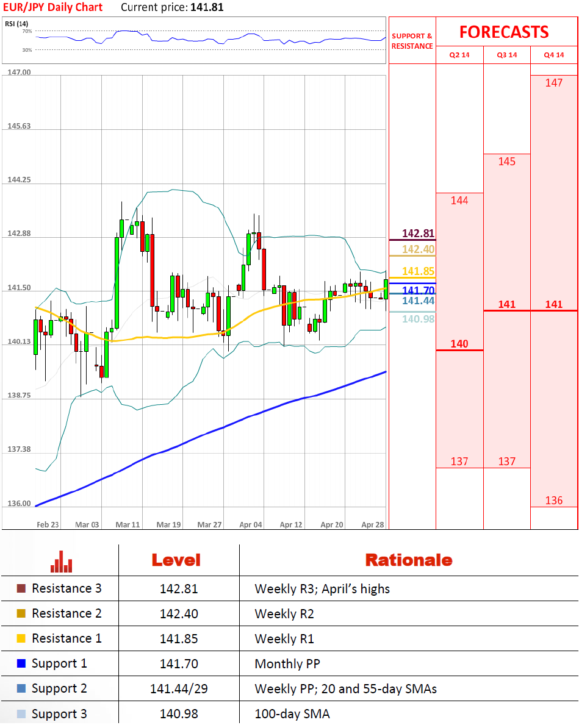Image resolution: width=579 pixels, height=728 pixels.
Task: Click the 142.81 resistance level label on chart
Action: pos(418,234)
